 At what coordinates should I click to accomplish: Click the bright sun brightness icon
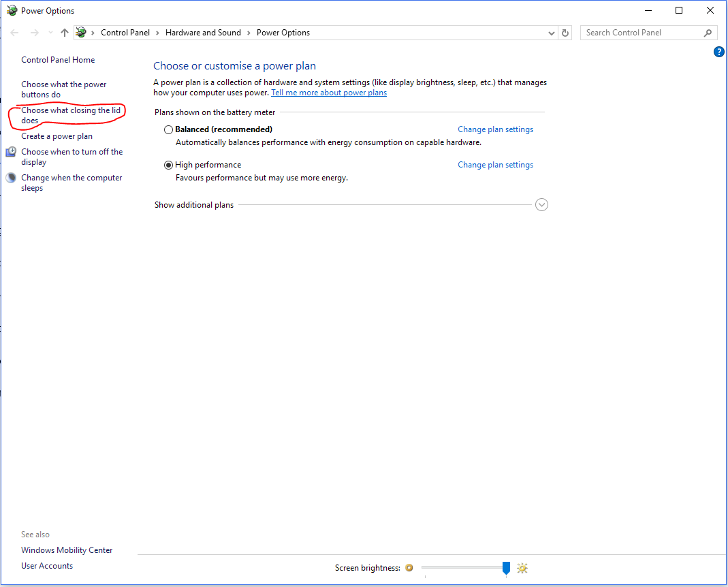[522, 568]
